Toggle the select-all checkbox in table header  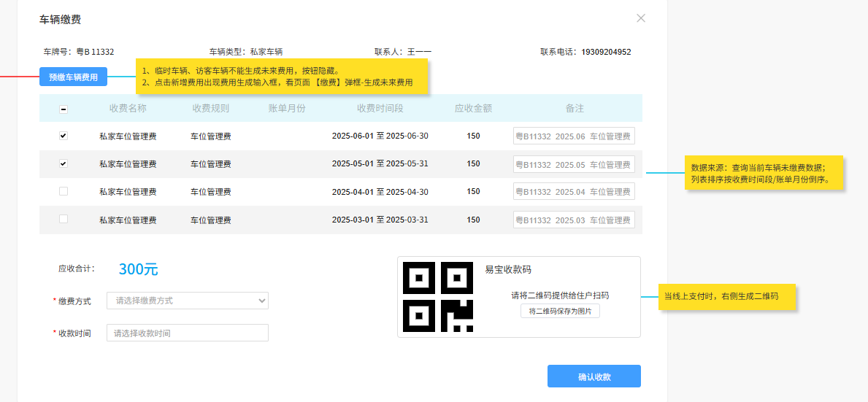(x=64, y=109)
